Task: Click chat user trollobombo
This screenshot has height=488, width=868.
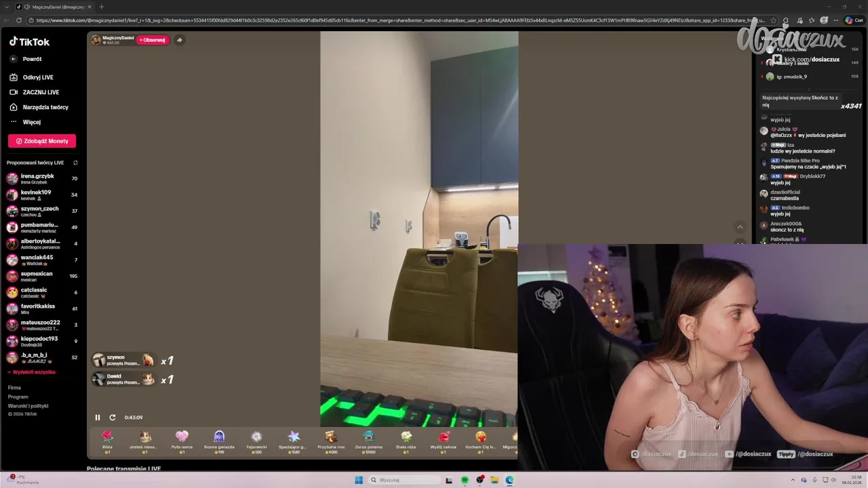Action: [795, 207]
